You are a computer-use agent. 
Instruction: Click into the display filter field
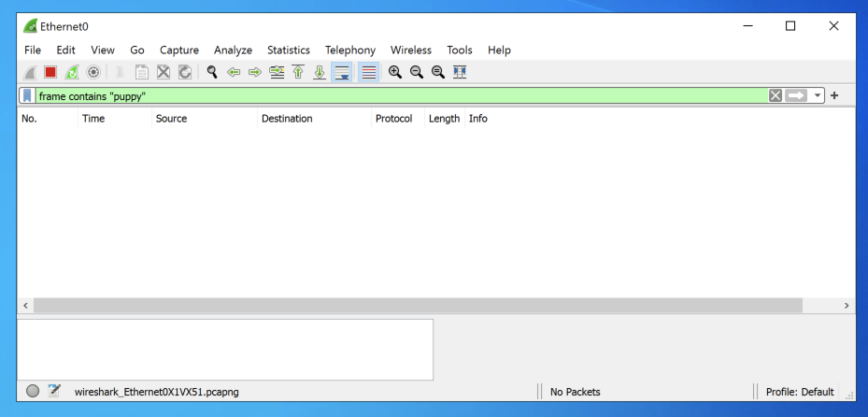[402, 95]
